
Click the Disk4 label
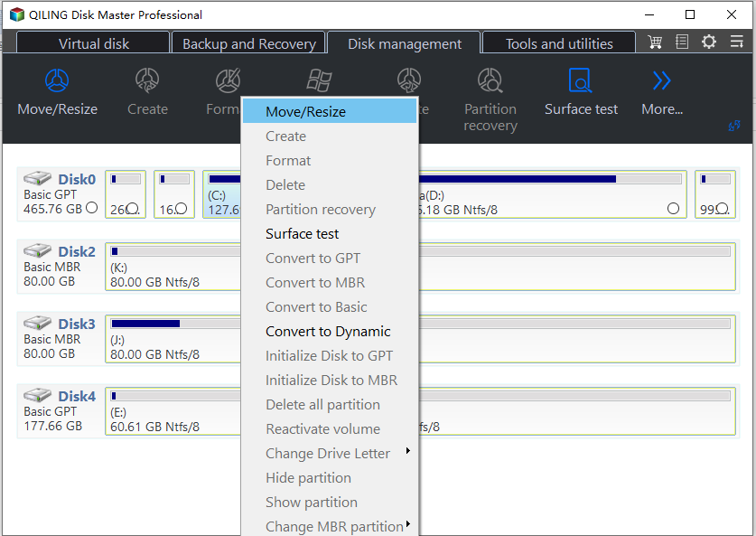click(77, 397)
